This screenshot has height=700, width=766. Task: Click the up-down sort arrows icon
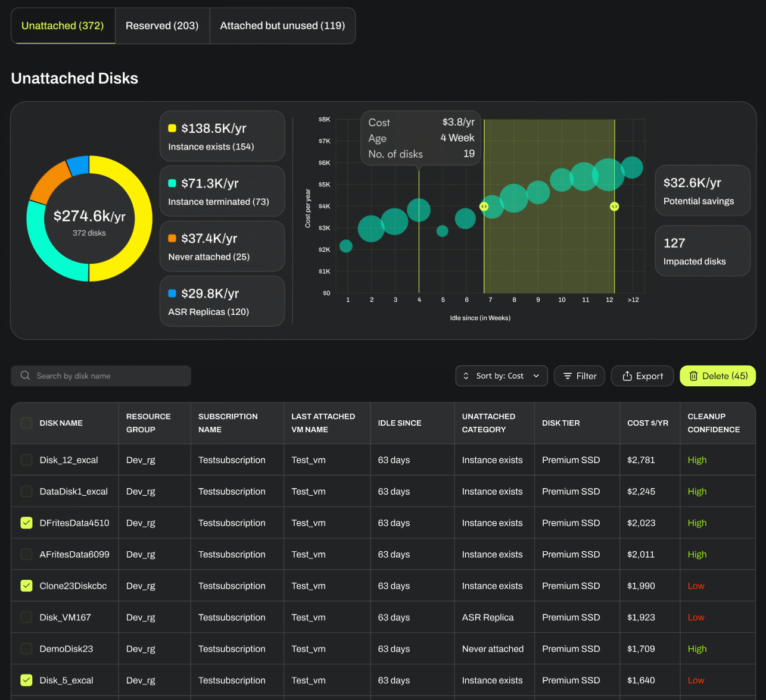(467, 376)
